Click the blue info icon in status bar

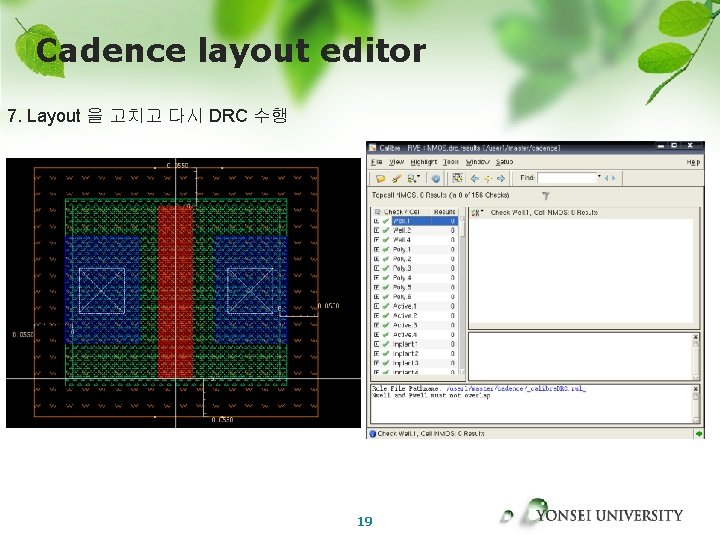pos(372,433)
